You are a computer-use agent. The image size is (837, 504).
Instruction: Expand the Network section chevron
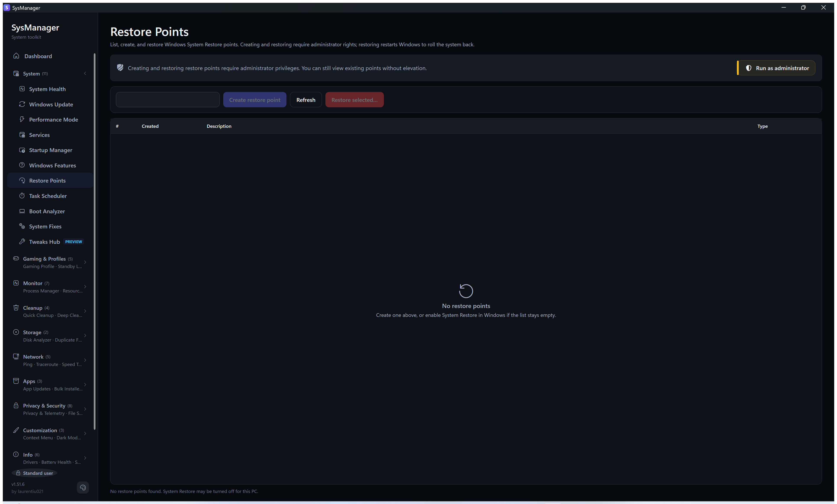click(x=85, y=360)
